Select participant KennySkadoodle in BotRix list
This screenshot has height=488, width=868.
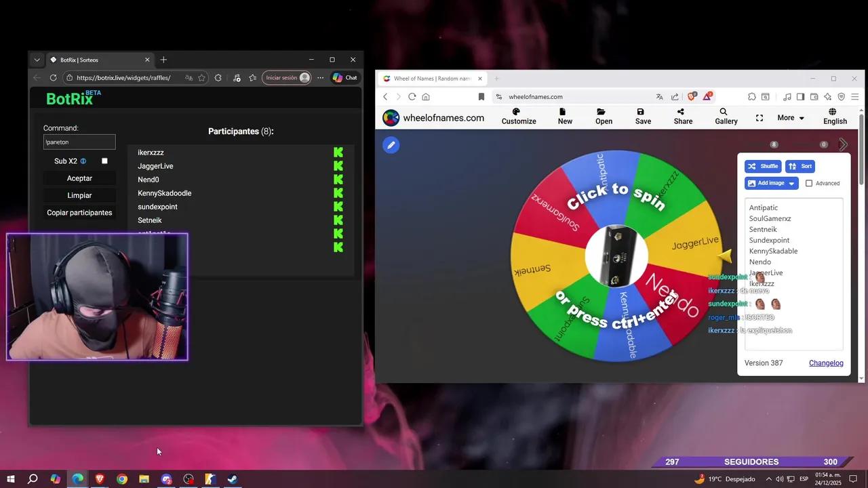pos(164,193)
